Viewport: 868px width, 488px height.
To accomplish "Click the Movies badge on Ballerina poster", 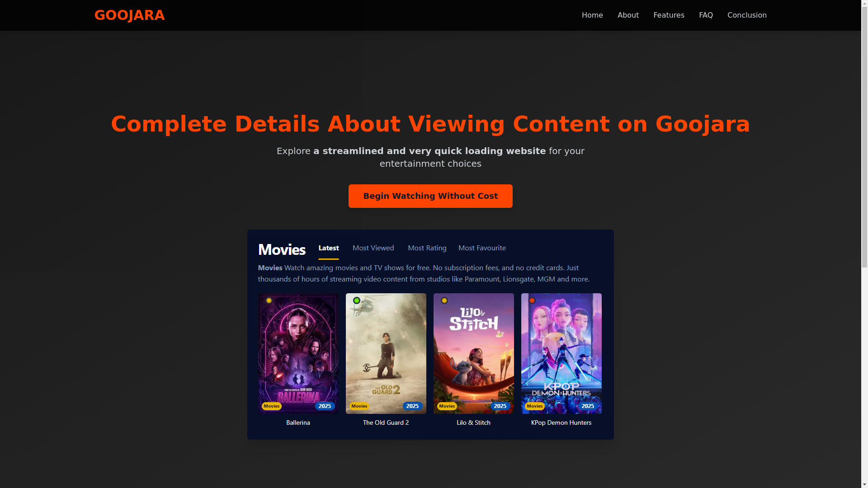I will click(272, 406).
